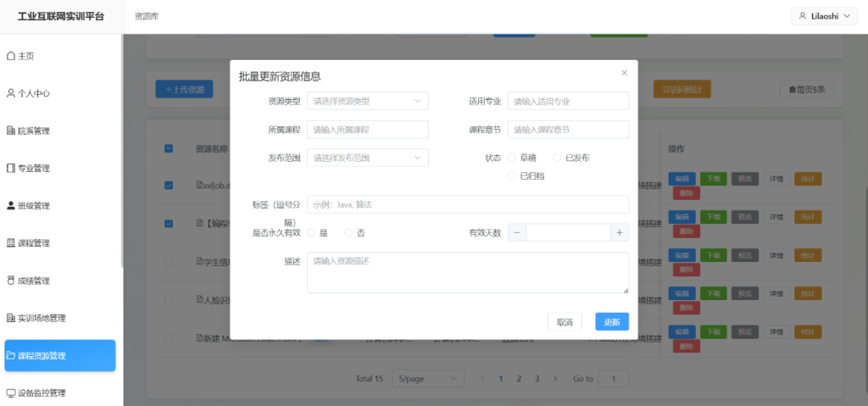The image size is (868, 406).
Task: Click the 院系管理 sidebar icon
Action: point(11,131)
